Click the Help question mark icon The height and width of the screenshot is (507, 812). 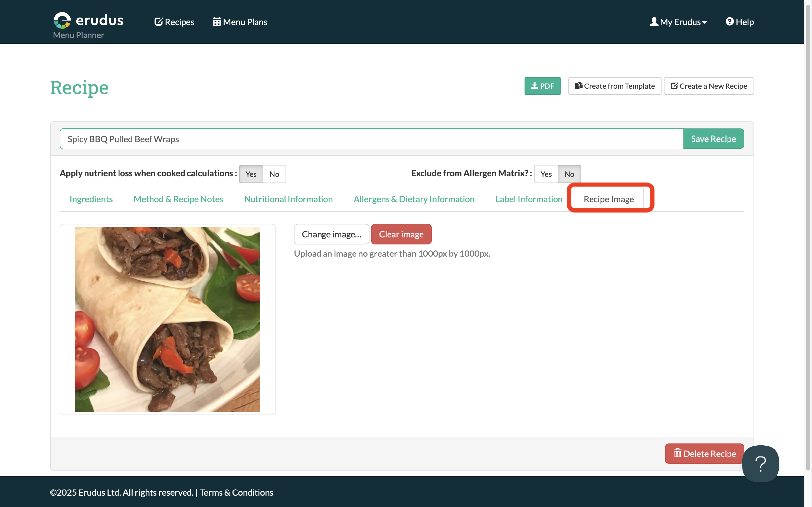click(x=729, y=22)
